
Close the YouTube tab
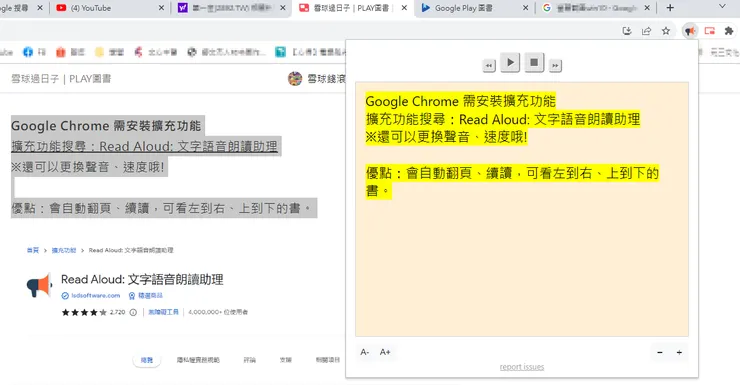pyautogui.click(x=161, y=8)
